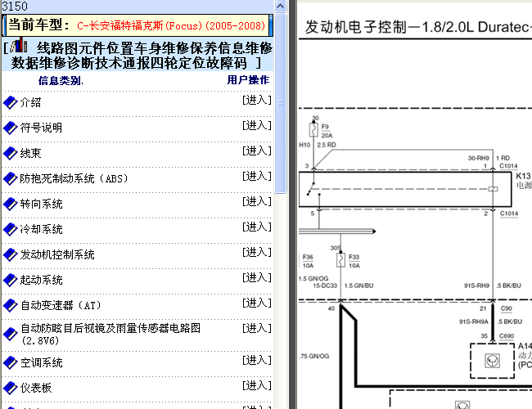Click connector label C90 in the diagram
This screenshot has height=409, width=532.
click(506, 308)
